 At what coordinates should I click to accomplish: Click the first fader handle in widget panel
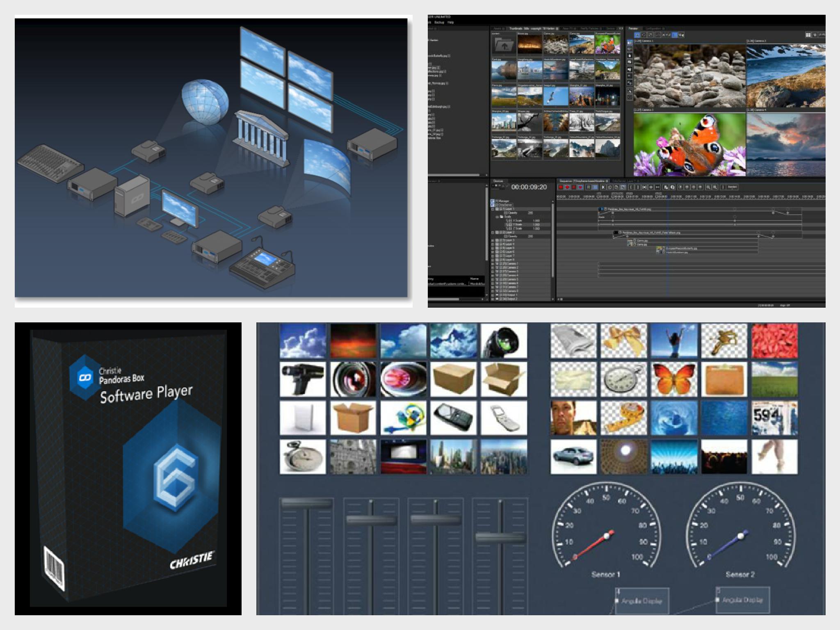306,503
